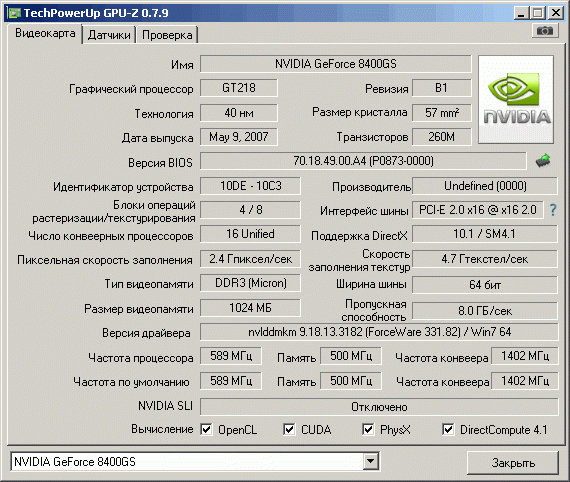Click the 8.0 ГБ/сек bandwidth value
This screenshot has width=570, height=482.
pos(485,311)
